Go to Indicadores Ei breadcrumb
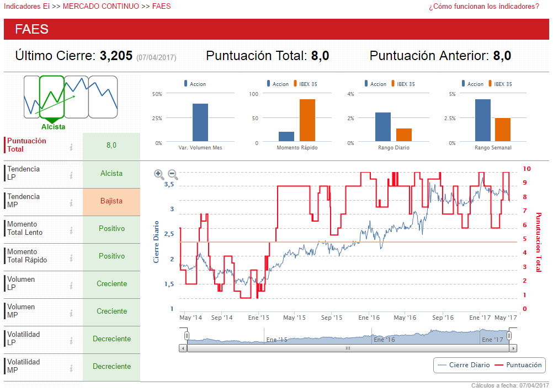The height and width of the screenshot is (392, 553). (26, 6)
